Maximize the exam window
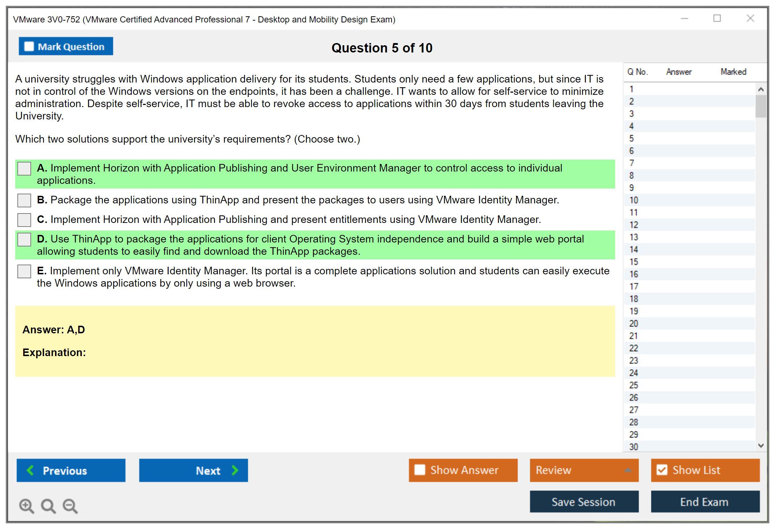Viewport: 778px width, 532px height. (717, 18)
